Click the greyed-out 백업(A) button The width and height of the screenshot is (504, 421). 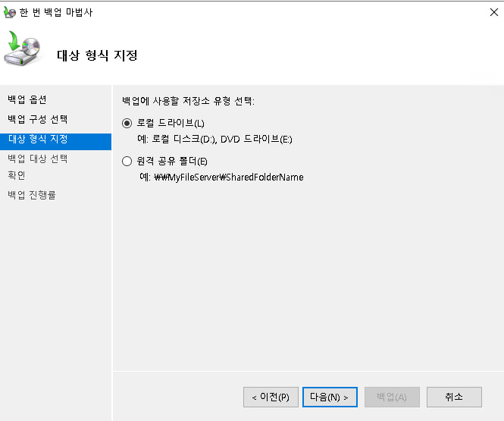(392, 397)
